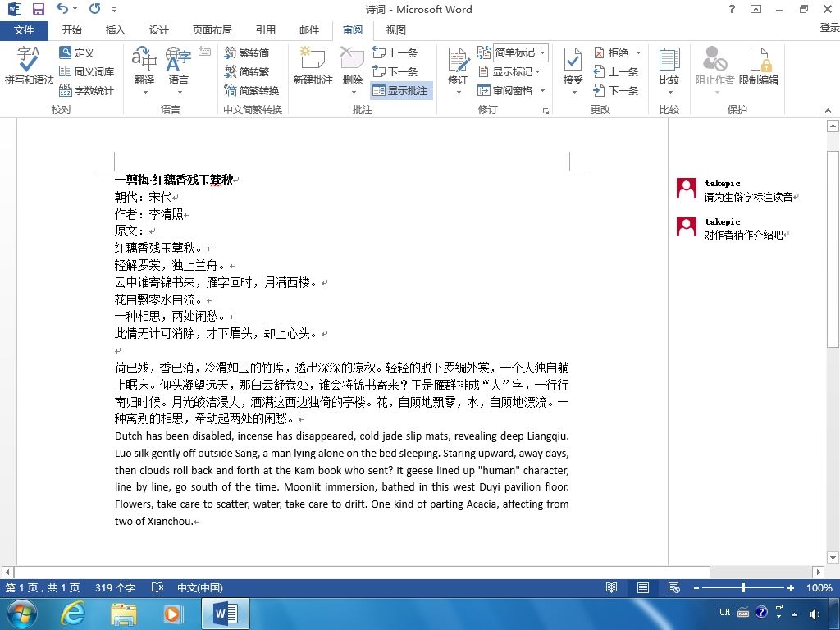Switch to web layout view
This screenshot has width=840, height=630.
coord(674,587)
